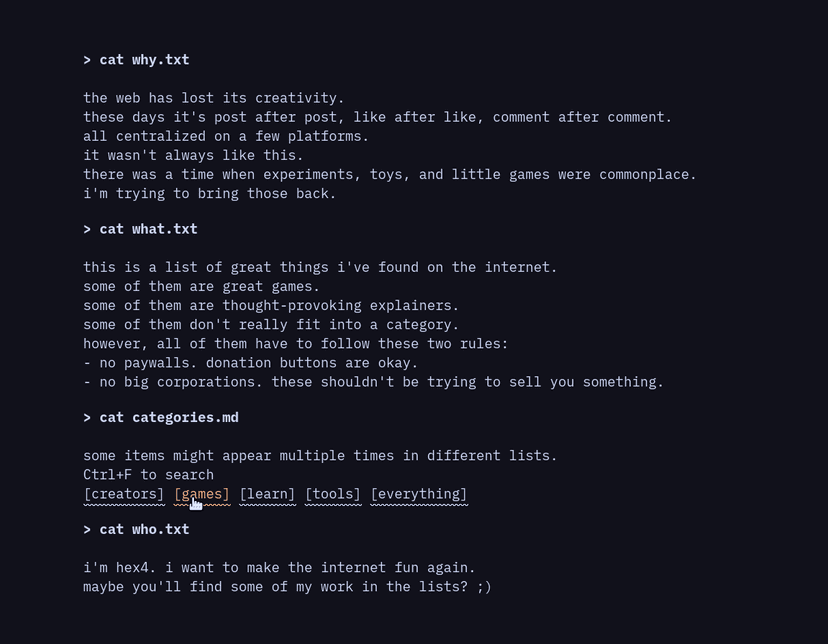Go to the [tools] category link
The width and height of the screenshot is (828, 644).
tap(333, 494)
